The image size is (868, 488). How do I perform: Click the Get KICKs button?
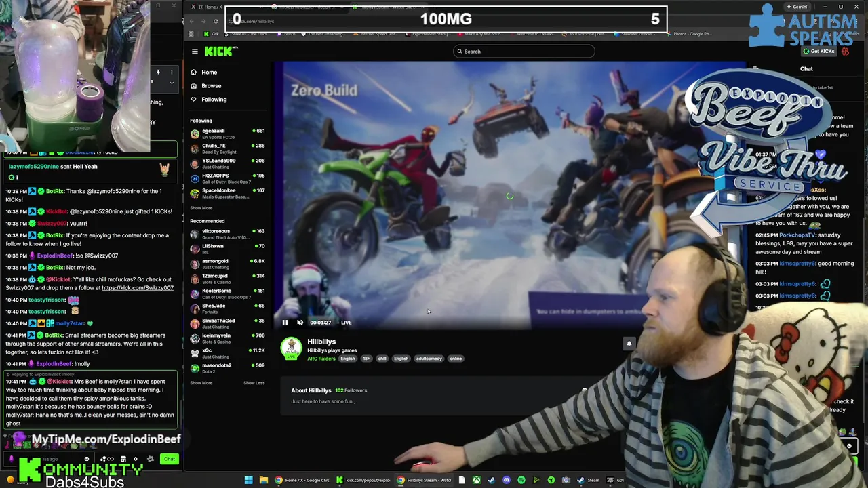coord(818,51)
